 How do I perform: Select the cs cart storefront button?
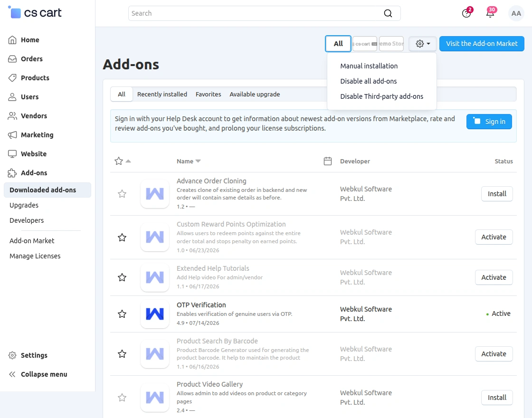pyautogui.click(x=365, y=44)
